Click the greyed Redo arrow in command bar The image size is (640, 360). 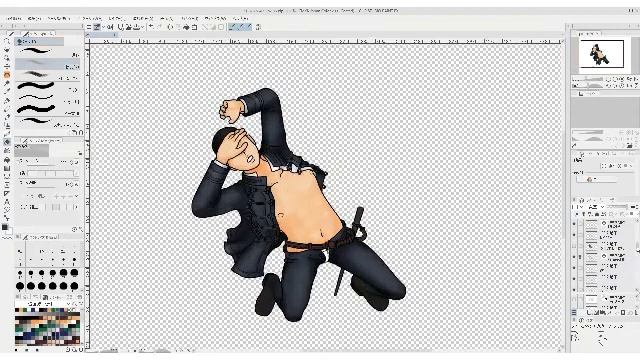coord(160,27)
